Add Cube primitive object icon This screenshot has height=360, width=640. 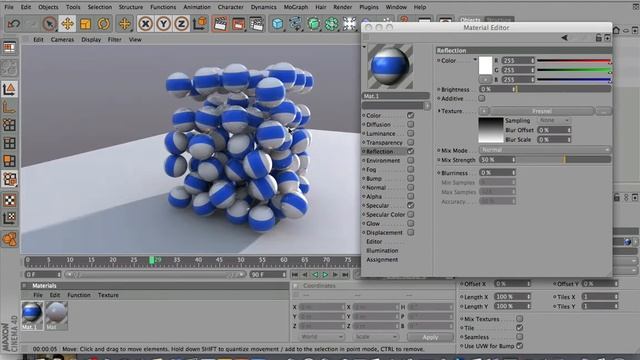click(278, 24)
